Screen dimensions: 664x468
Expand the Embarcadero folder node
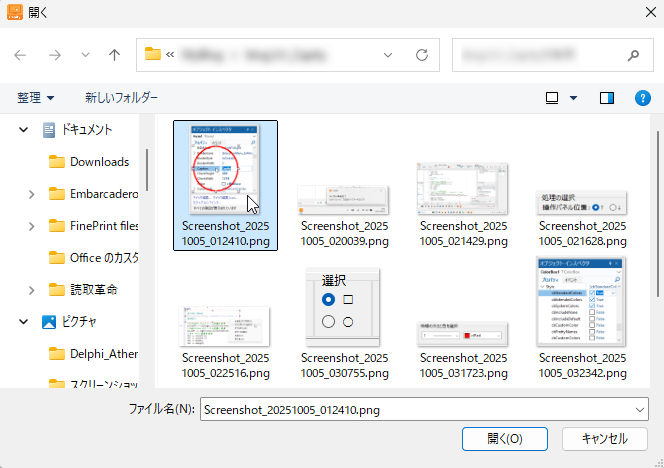[32, 194]
